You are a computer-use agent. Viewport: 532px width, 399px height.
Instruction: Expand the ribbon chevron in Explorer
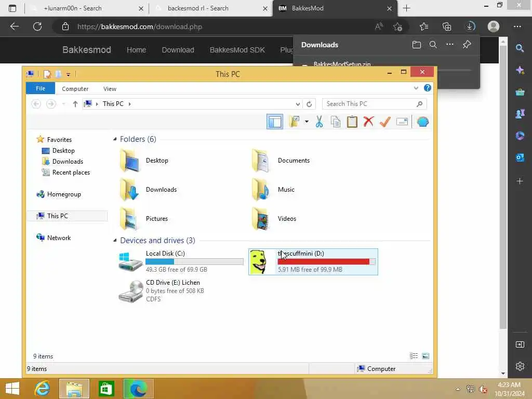coord(416,88)
